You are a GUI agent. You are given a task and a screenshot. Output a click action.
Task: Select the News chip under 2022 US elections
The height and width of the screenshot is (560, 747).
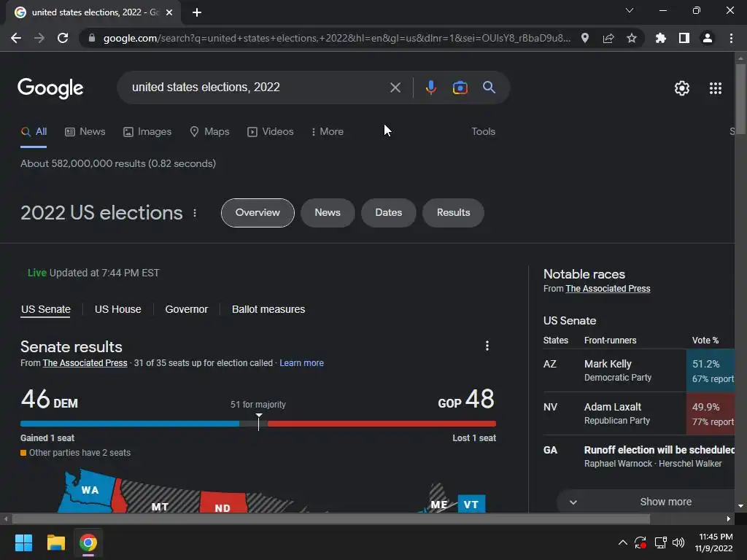328,213
